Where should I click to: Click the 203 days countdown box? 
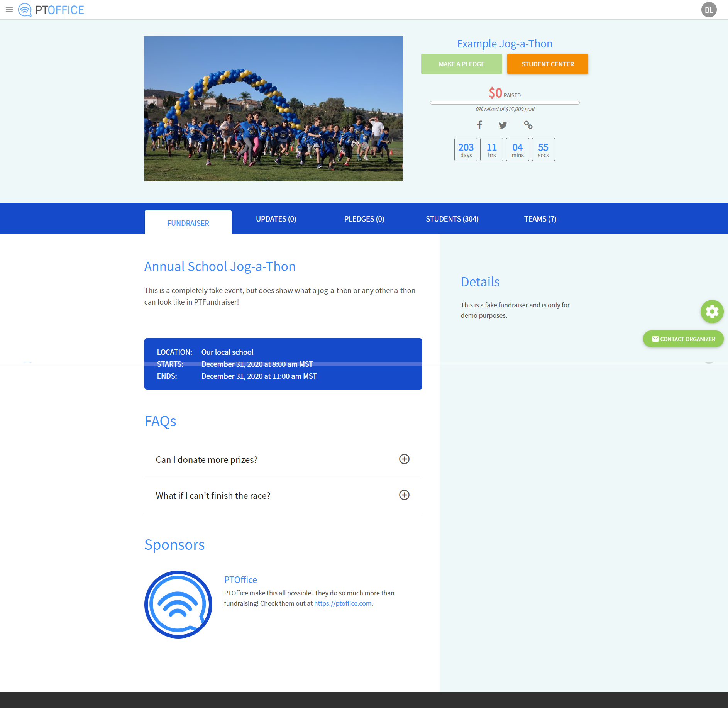click(466, 149)
